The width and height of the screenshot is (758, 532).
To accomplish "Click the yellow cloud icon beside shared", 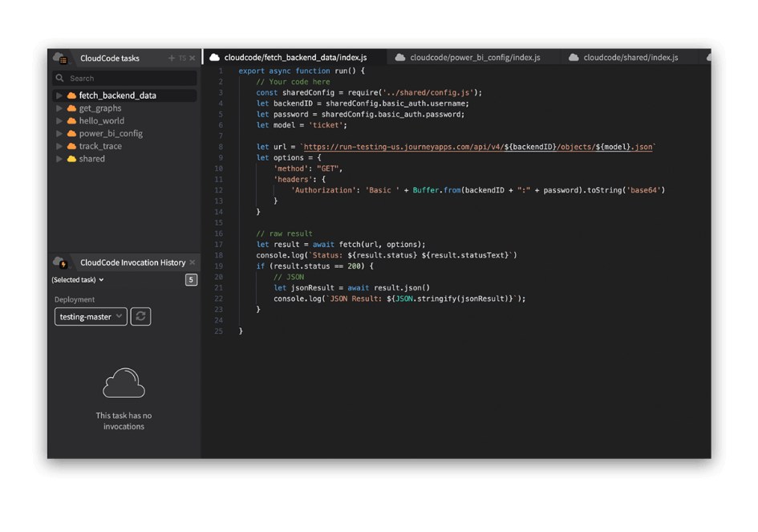I will (71, 159).
